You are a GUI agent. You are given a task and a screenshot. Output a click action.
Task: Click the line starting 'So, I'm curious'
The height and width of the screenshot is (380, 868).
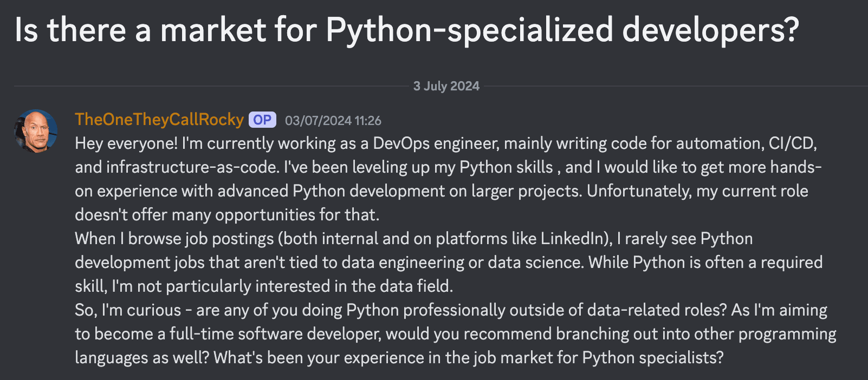pos(451,310)
